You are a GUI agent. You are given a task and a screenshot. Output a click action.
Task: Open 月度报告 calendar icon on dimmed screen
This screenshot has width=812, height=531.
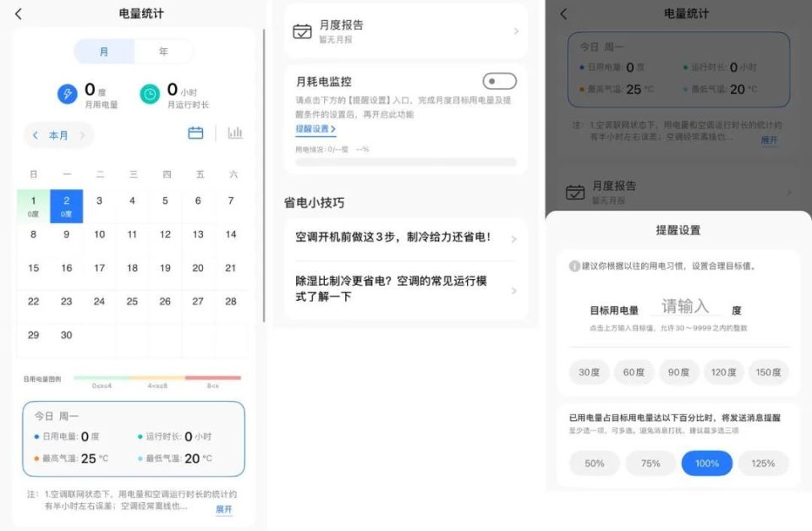coord(575,192)
